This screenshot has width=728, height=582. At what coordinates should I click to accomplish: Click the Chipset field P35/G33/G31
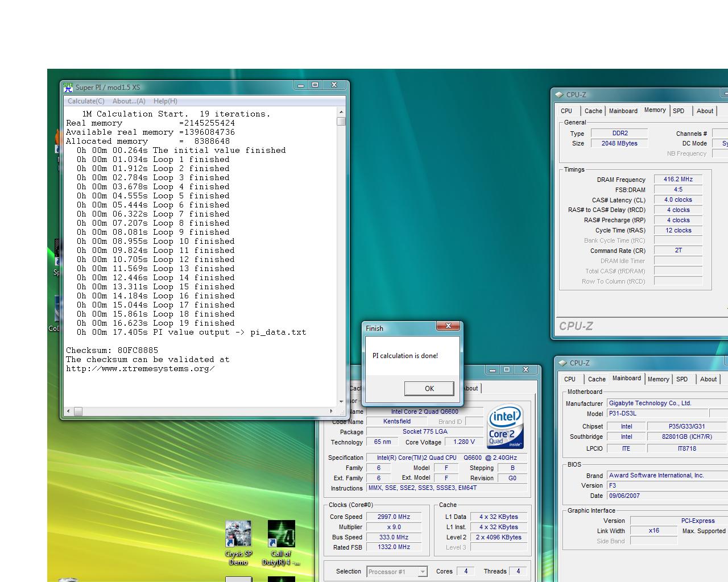(x=687, y=426)
